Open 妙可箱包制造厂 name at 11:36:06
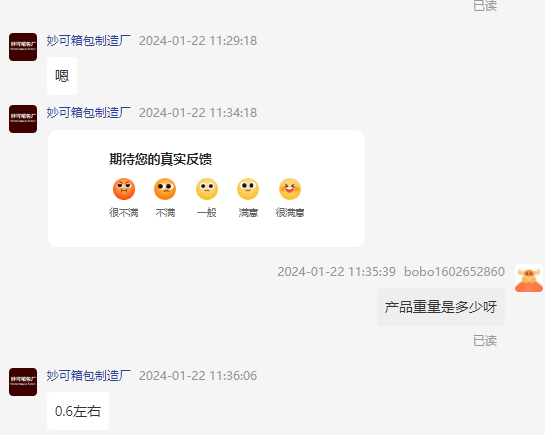Image resolution: width=545 pixels, height=435 pixels. (x=89, y=376)
